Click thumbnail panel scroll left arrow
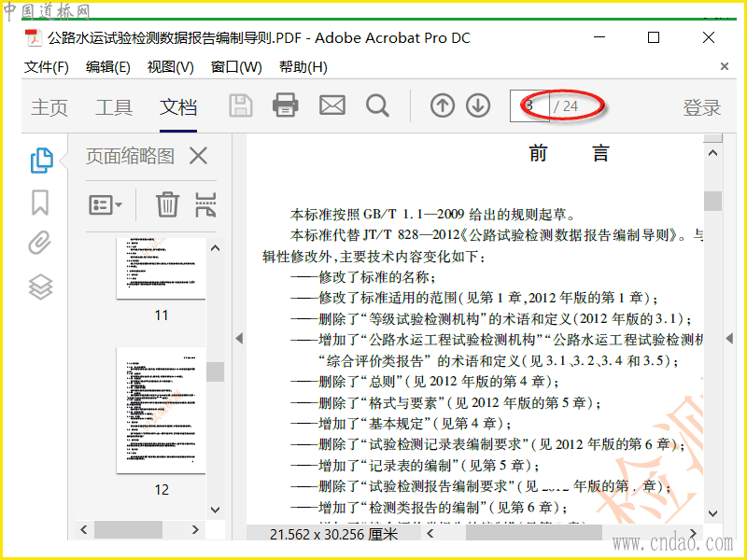 coord(84,529)
